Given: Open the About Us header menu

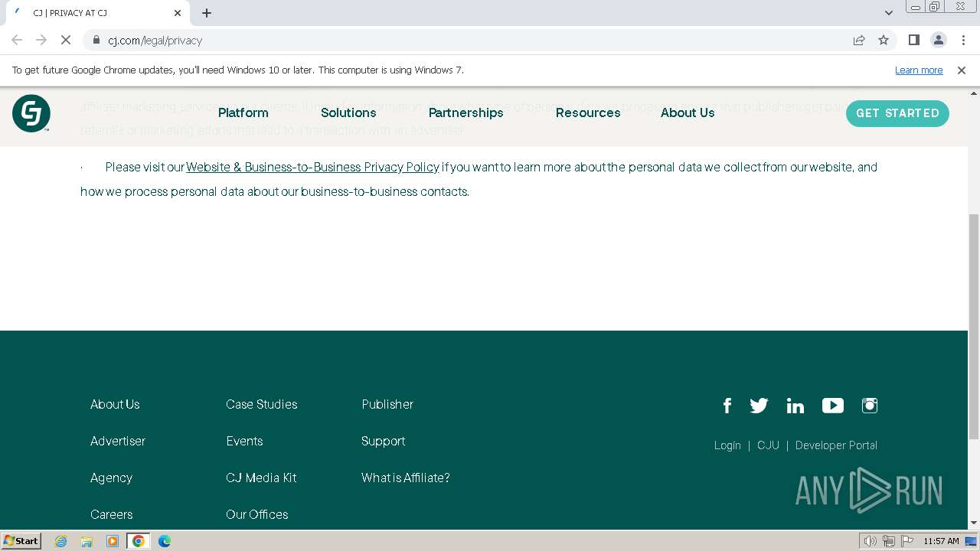Looking at the screenshot, I should [688, 112].
